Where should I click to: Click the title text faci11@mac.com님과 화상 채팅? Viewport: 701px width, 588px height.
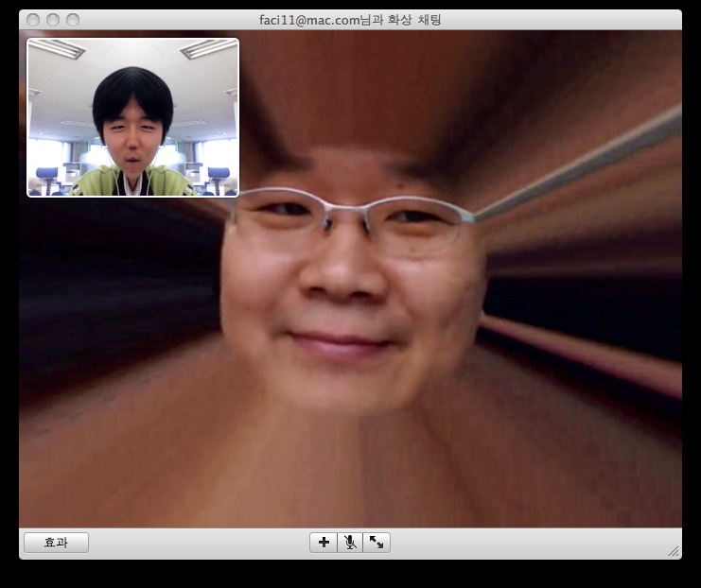coord(350,20)
